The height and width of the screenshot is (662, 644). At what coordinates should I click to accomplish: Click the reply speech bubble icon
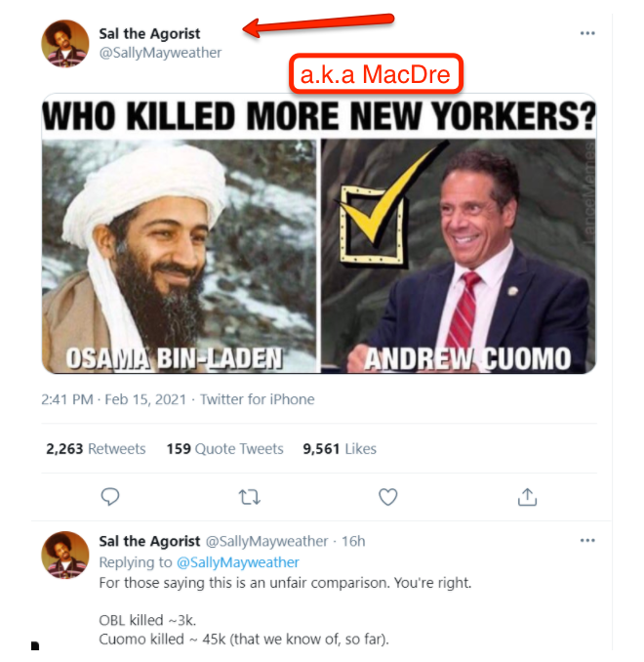(110, 497)
